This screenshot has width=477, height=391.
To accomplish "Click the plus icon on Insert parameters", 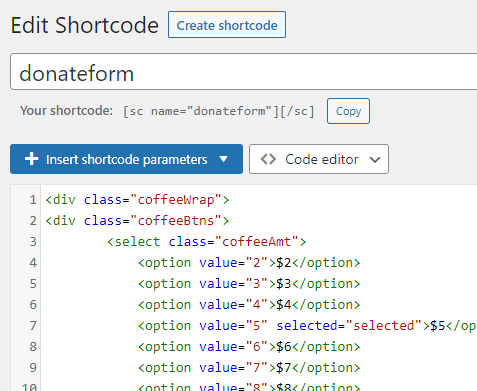I will point(31,159).
